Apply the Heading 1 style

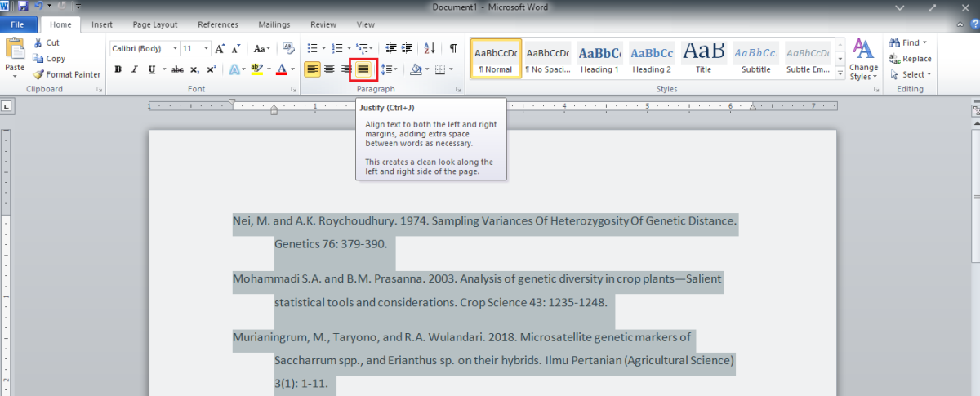click(599, 59)
